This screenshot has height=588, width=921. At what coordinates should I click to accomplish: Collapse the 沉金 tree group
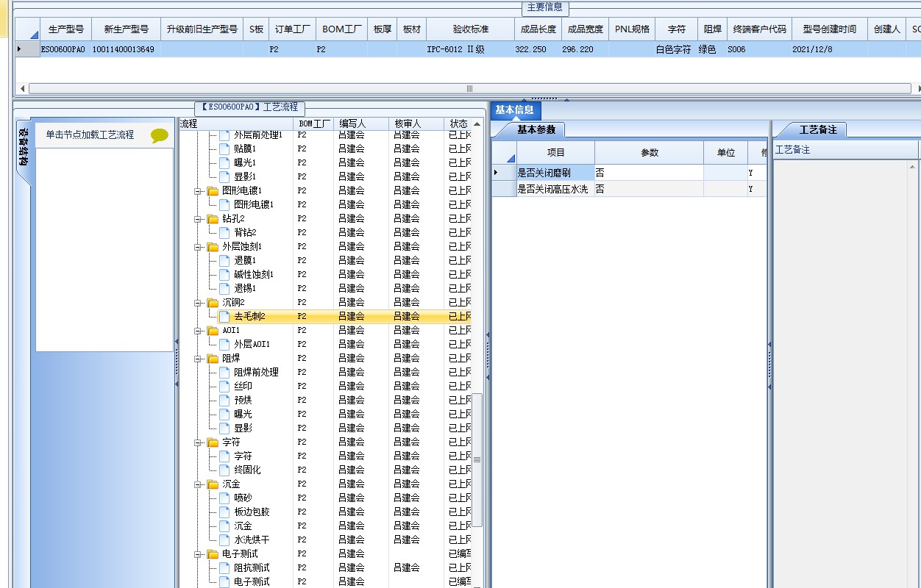tap(198, 484)
